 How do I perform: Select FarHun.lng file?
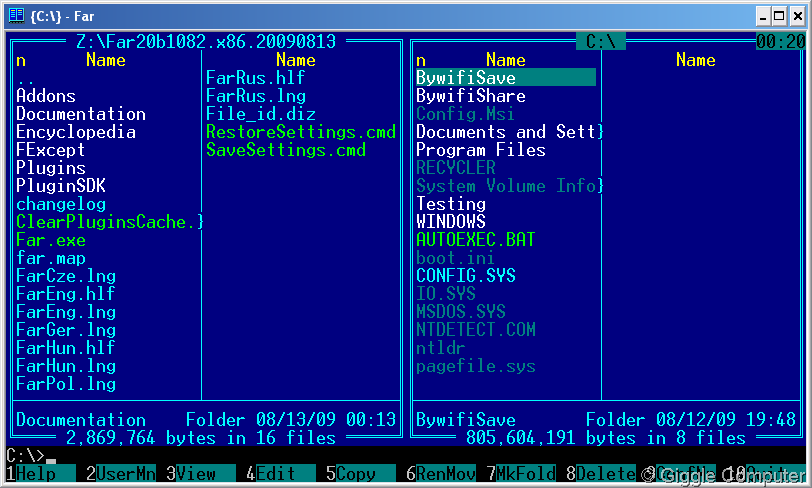(x=66, y=366)
